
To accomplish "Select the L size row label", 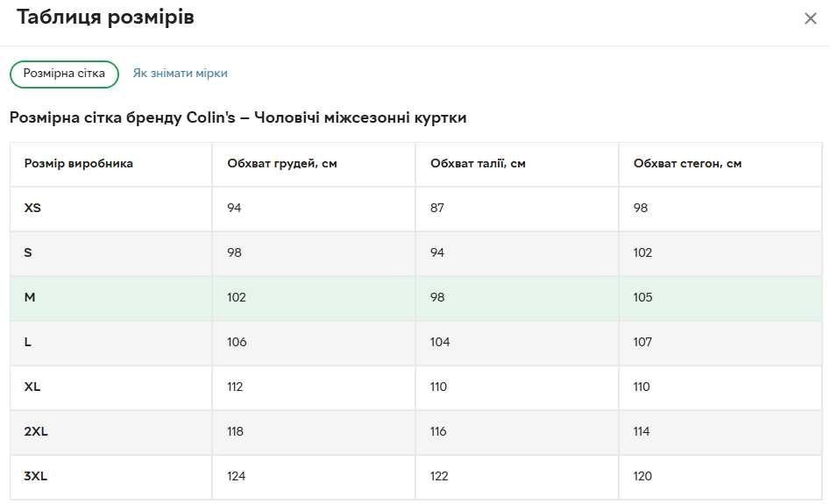I will (28, 343).
